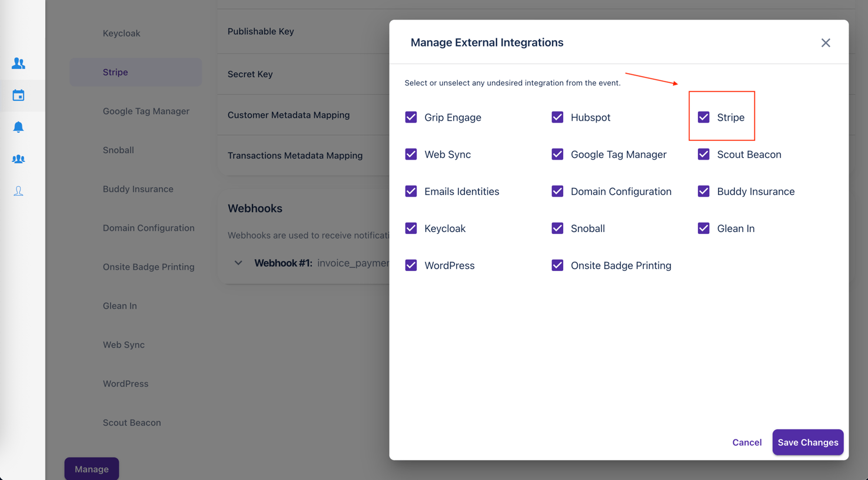This screenshot has width=868, height=480.
Task: Open Google Tag Manager settings from the sidebar
Action: pos(146,111)
